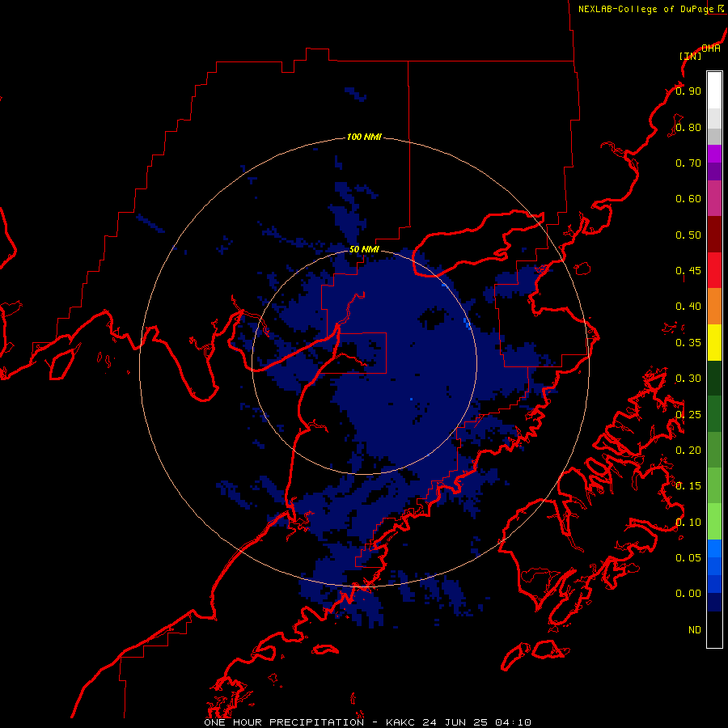Screen dimensions: 728x728
Task: Click the 100 NMI range ring label
Action: (364, 137)
